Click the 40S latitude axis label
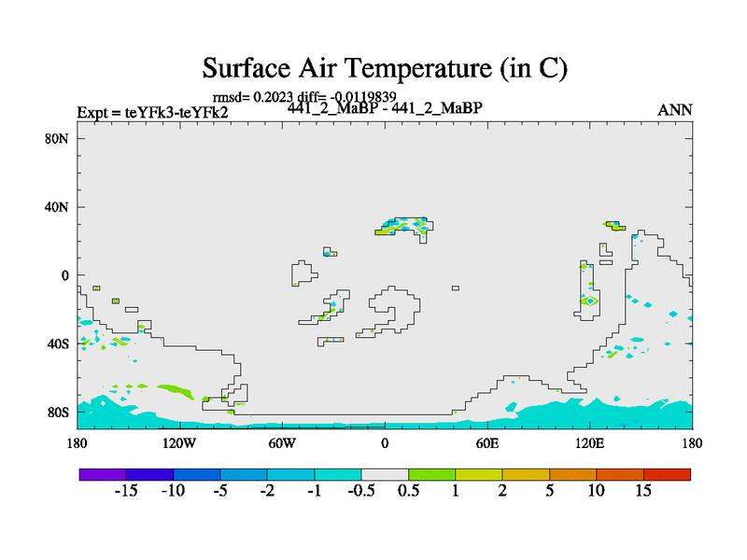This screenshot has width=747, height=560. coord(60,343)
